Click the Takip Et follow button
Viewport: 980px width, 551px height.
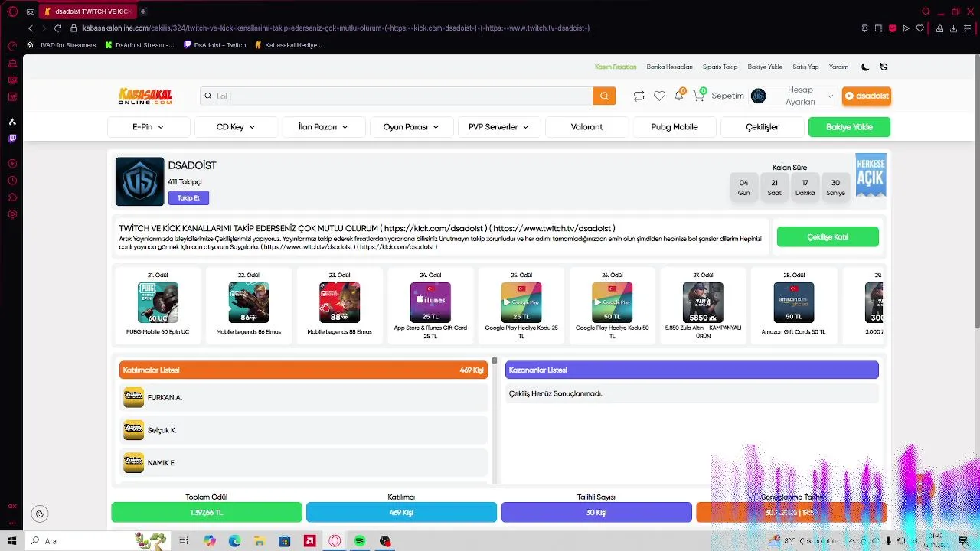[x=188, y=198]
